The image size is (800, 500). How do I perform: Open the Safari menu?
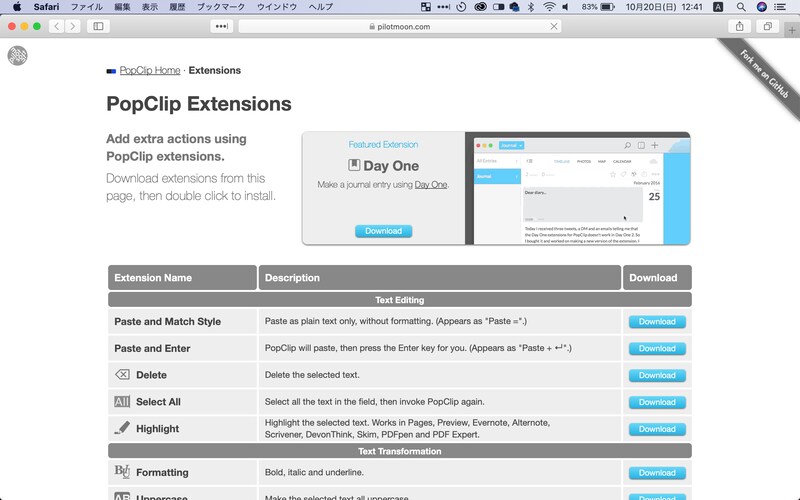(46, 7)
